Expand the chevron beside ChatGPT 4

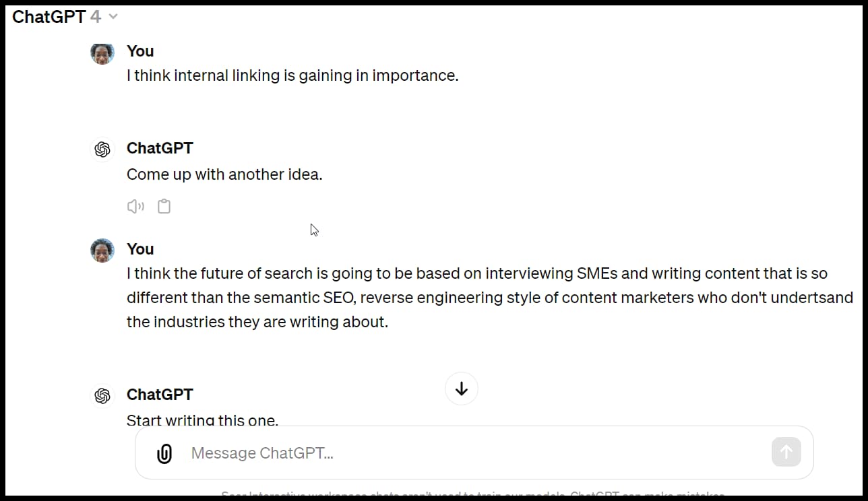113,17
